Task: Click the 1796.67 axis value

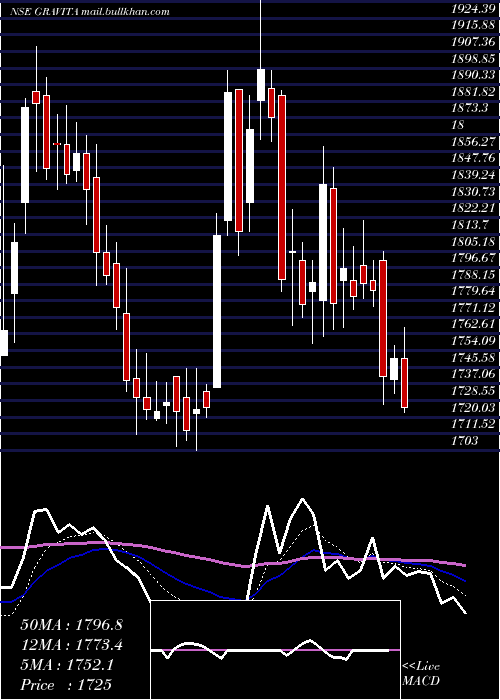Action: [473, 258]
